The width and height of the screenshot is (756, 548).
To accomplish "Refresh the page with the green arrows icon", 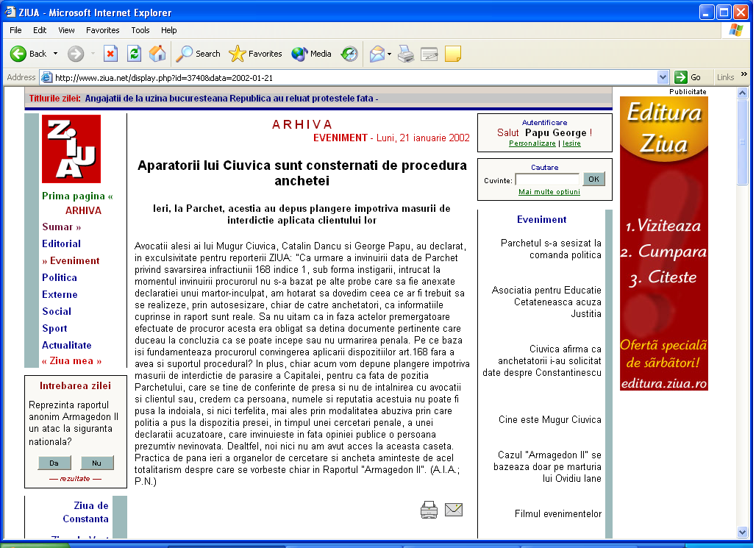I will point(134,54).
